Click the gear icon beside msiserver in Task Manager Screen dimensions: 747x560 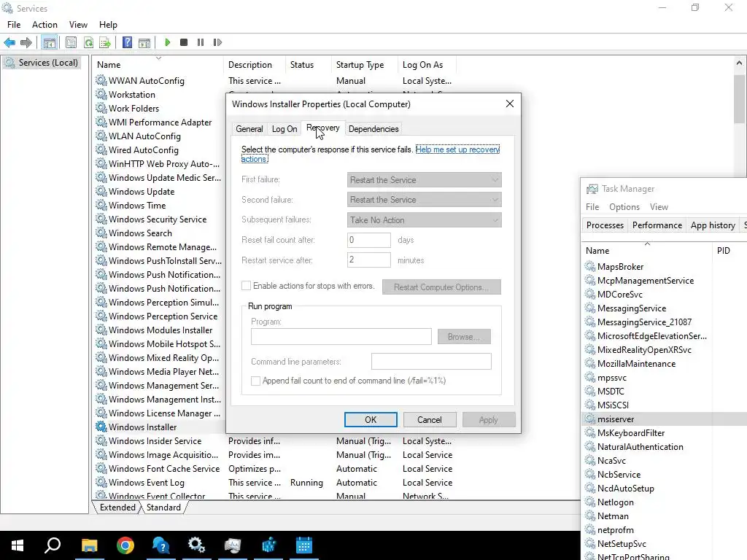[590, 419]
